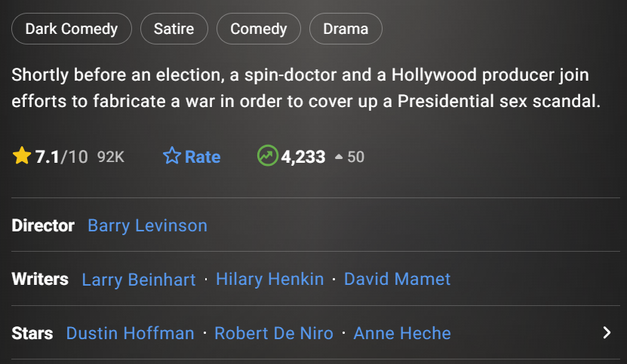Expand the Stars row chevron
Viewport: 627px width, 364px height.
click(x=607, y=332)
